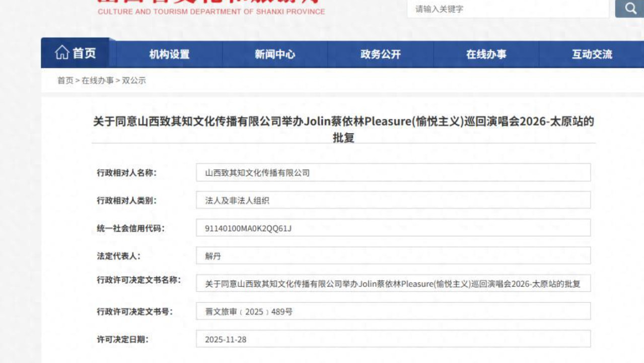
Task: Click the 行政相对人类别 label
Action: pos(126,200)
